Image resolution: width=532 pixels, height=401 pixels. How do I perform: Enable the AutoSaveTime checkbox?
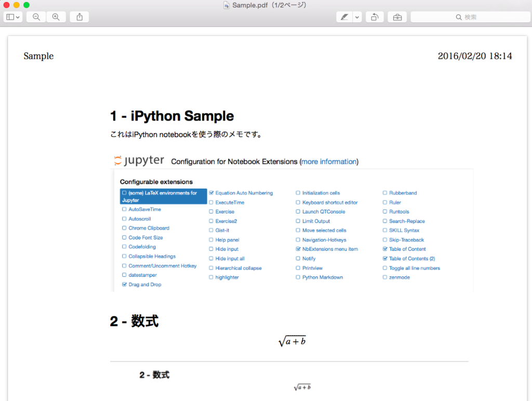(124, 209)
